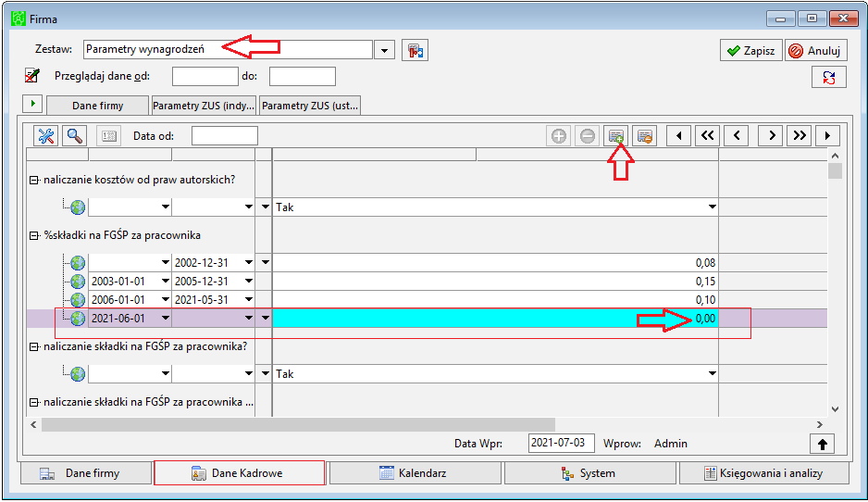Click the refresh icon below Anuluj
This screenshot has width=868, height=502.
829,77
